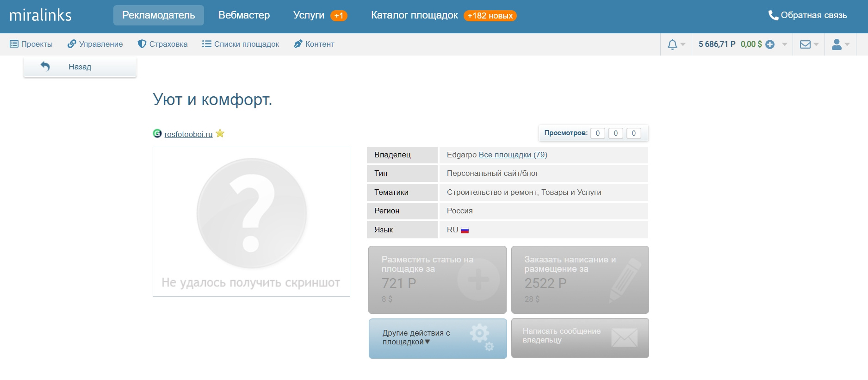The image size is (868, 380).
Task: Open Каталог площадок
Action: [415, 15]
